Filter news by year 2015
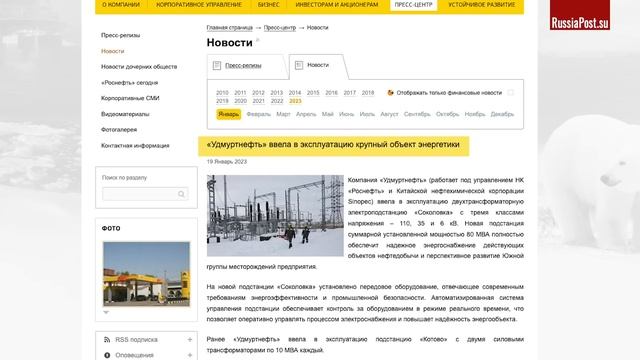 click(313, 93)
